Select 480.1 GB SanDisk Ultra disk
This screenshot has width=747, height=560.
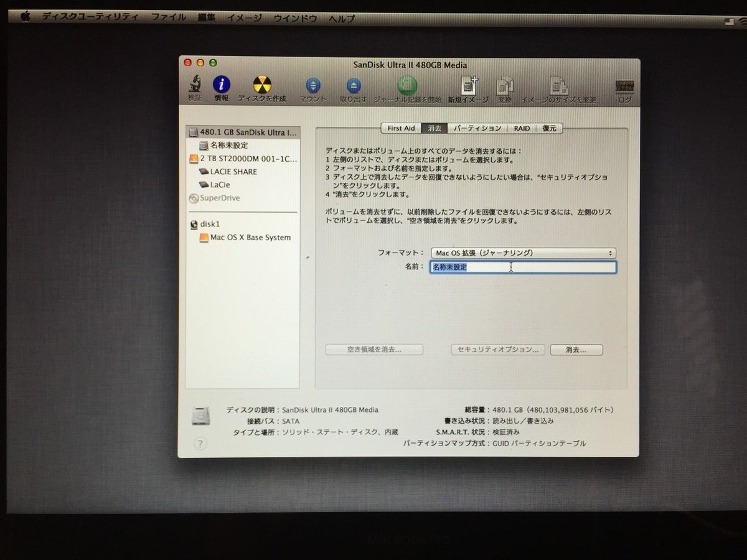243,133
